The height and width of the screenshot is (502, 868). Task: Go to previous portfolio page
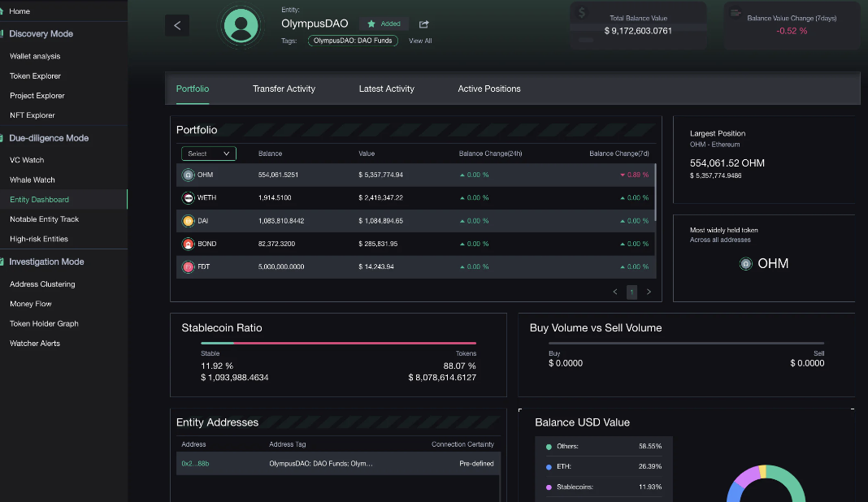614,292
